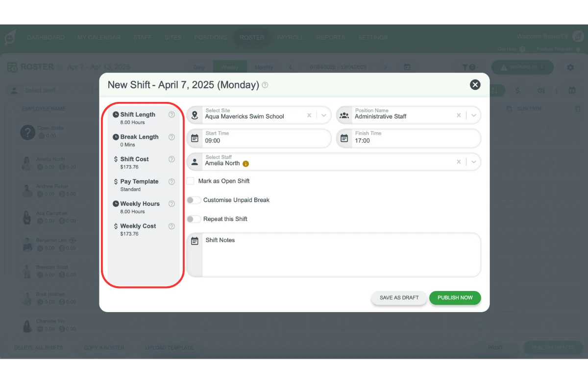Click UPLOAD TEMPLATE button

click(x=169, y=348)
